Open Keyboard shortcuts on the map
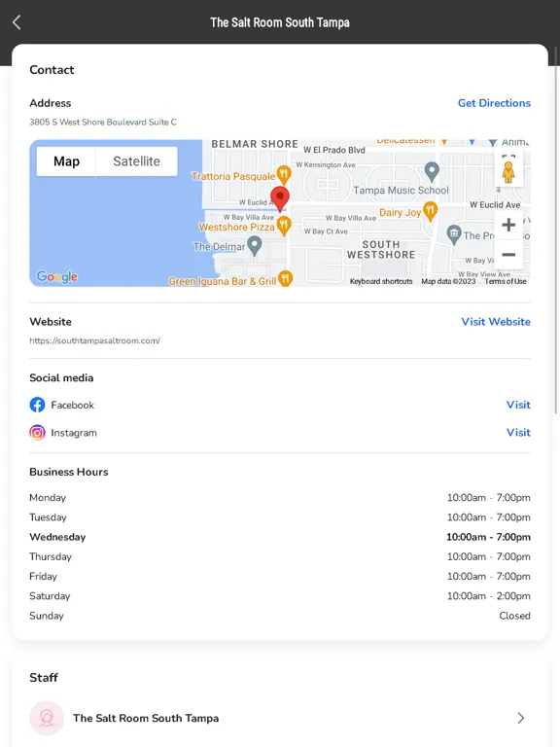The width and height of the screenshot is (560, 747). [381, 281]
